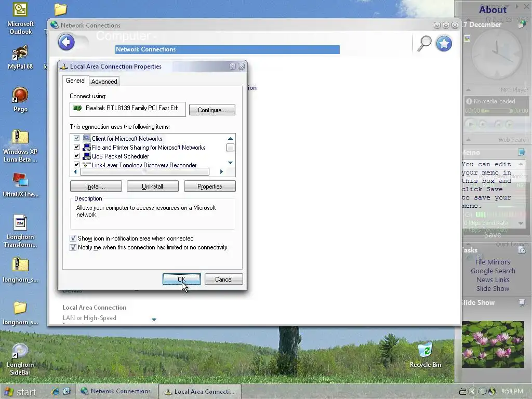Screen dimensions: 532x399
Task: Click the Internet Explorer quick launch icon
Action: [55, 391]
